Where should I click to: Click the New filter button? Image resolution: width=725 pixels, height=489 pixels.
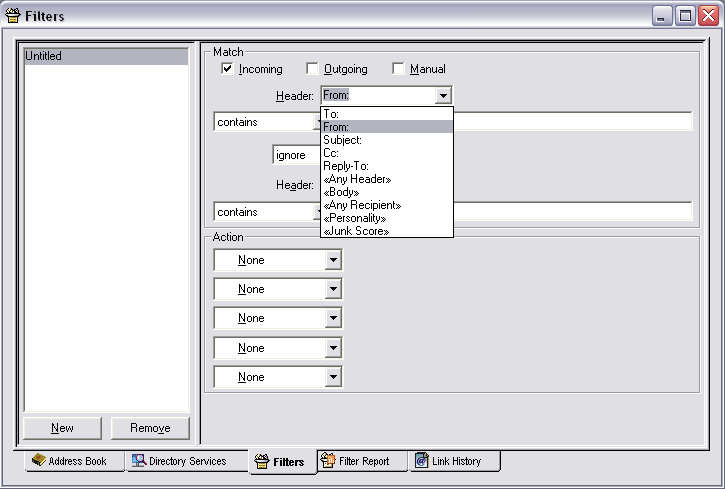62,428
